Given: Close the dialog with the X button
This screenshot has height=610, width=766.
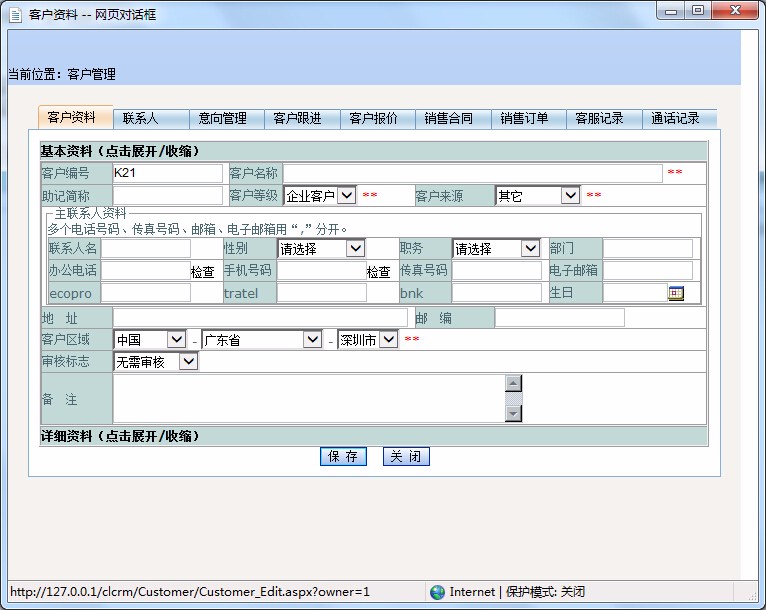Looking at the screenshot, I should point(735,11).
